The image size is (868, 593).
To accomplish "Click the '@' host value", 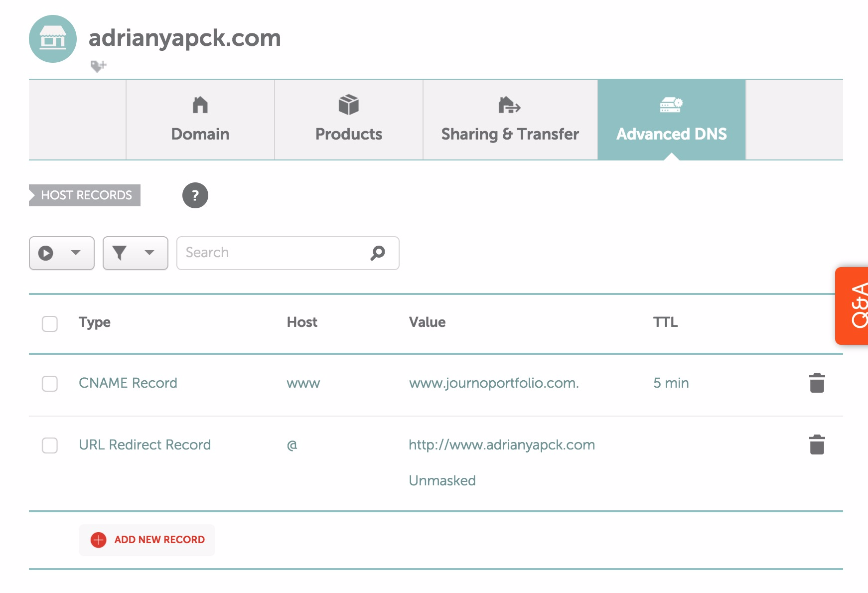I will coord(292,445).
